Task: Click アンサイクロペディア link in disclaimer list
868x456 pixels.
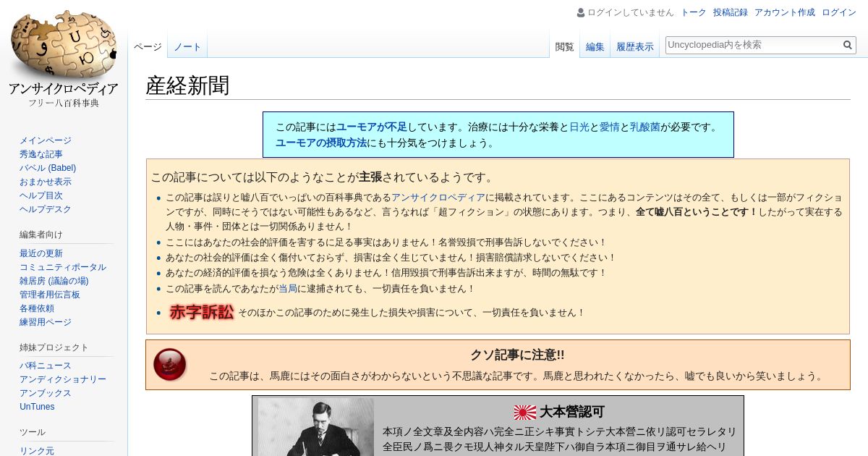Action: pyautogui.click(x=438, y=198)
